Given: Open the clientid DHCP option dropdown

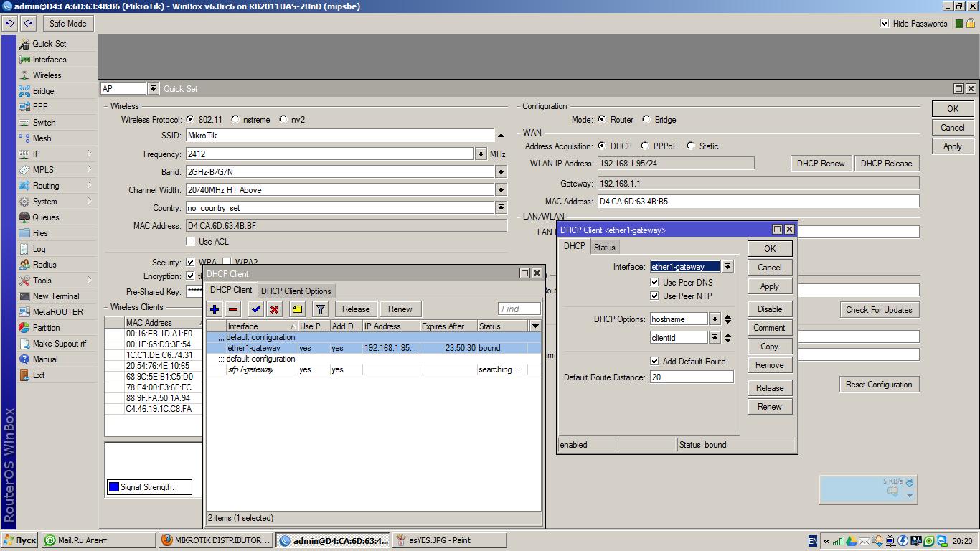Looking at the screenshot, I should point(715,337).
